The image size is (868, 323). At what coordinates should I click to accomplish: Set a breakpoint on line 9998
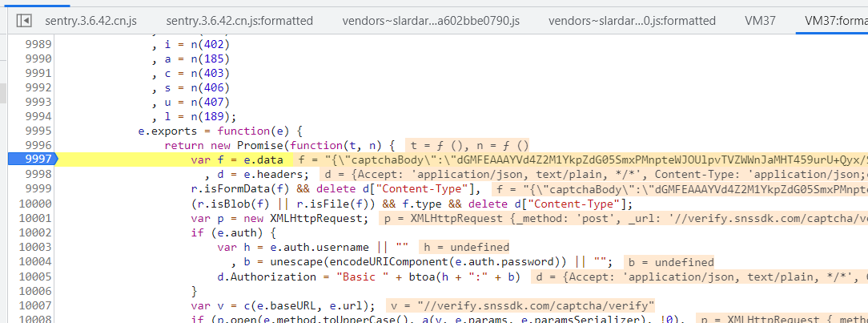38,175
